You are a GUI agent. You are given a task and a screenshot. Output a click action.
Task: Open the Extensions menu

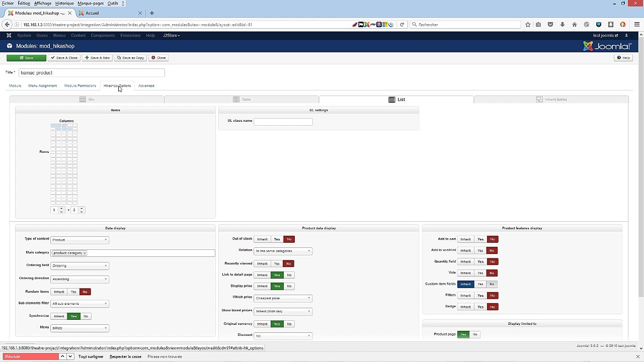click(130, 36)
